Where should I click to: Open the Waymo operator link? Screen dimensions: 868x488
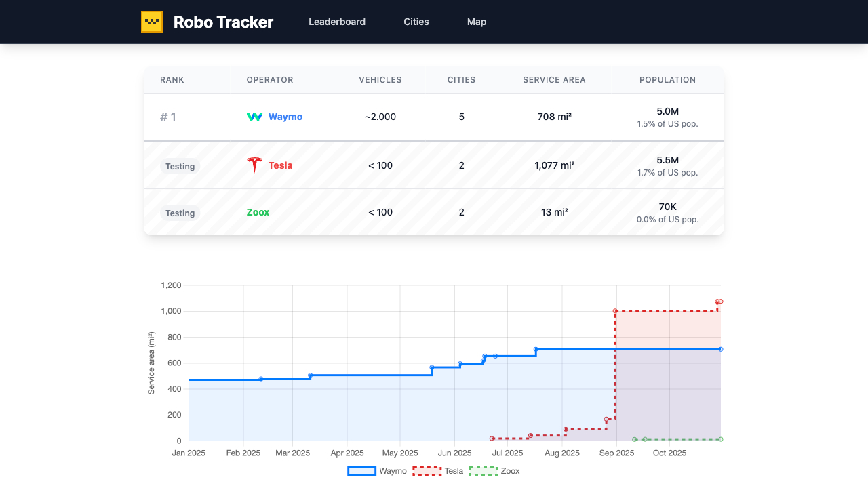285,117
